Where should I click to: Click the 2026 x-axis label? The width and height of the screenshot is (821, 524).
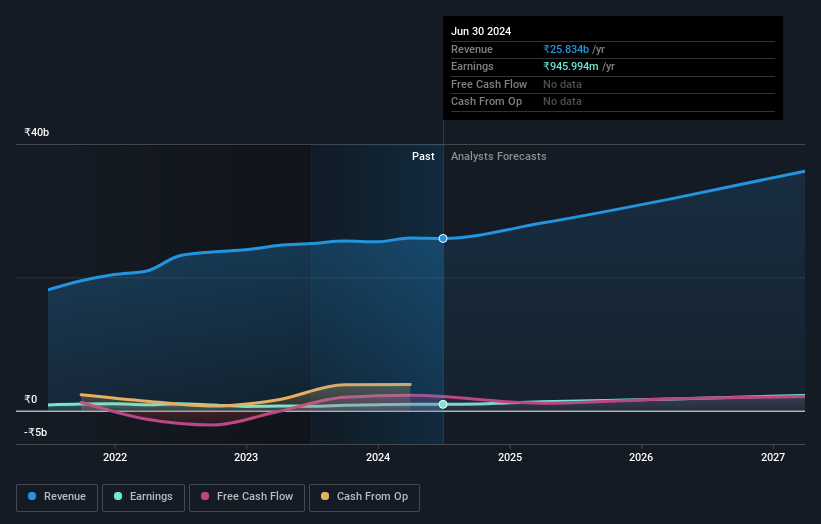641,457
